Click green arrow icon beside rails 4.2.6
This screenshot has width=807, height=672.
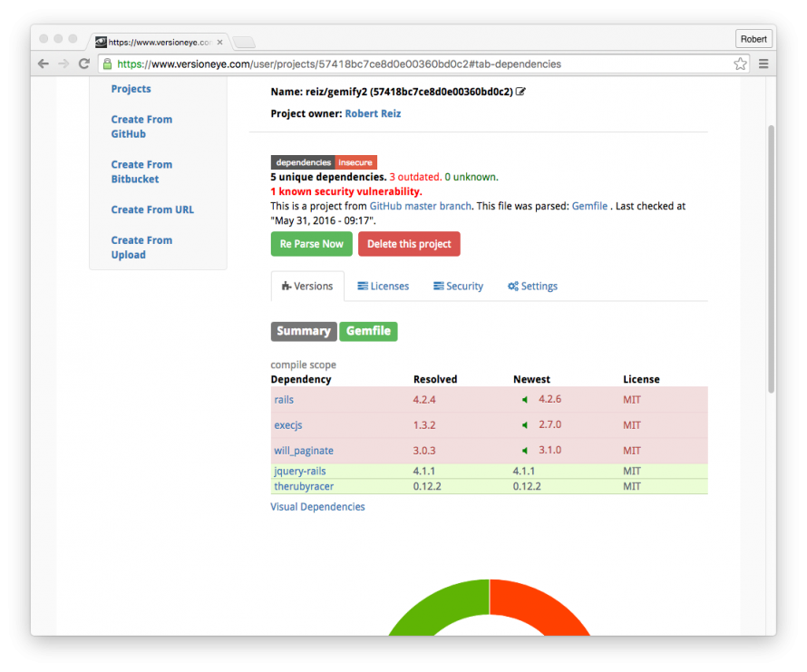[524, 400]
